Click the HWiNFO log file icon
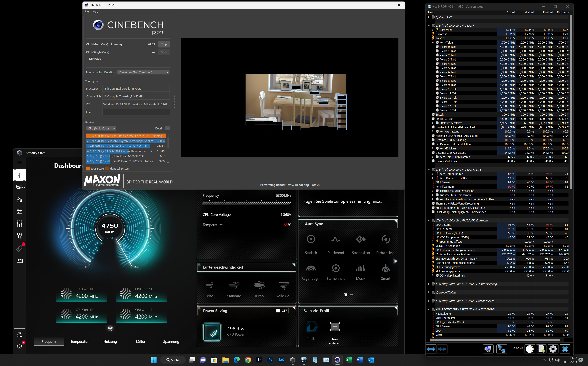 point(542,349)
